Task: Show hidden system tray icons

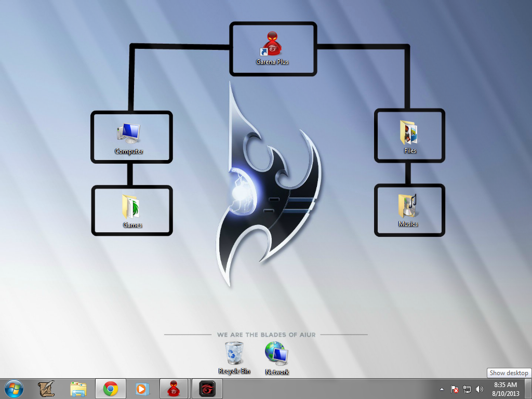Action: tap(442, 389)
